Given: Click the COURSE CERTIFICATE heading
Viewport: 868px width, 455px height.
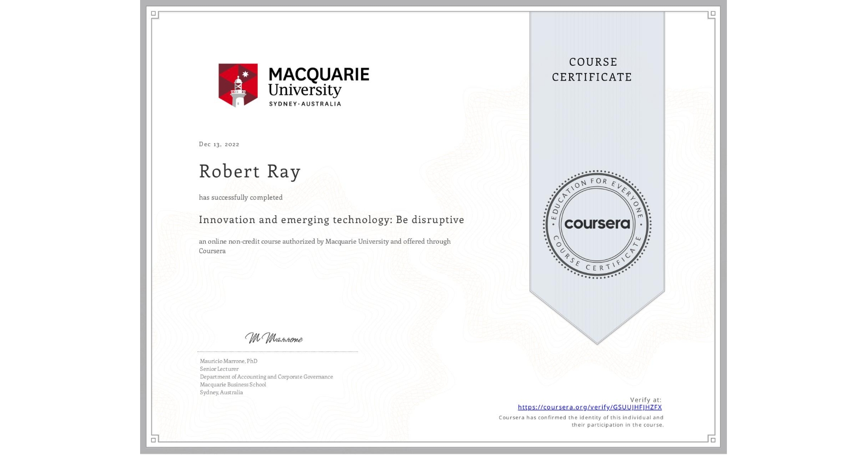Looking at the screenshot, I should [x=592, y=69].
